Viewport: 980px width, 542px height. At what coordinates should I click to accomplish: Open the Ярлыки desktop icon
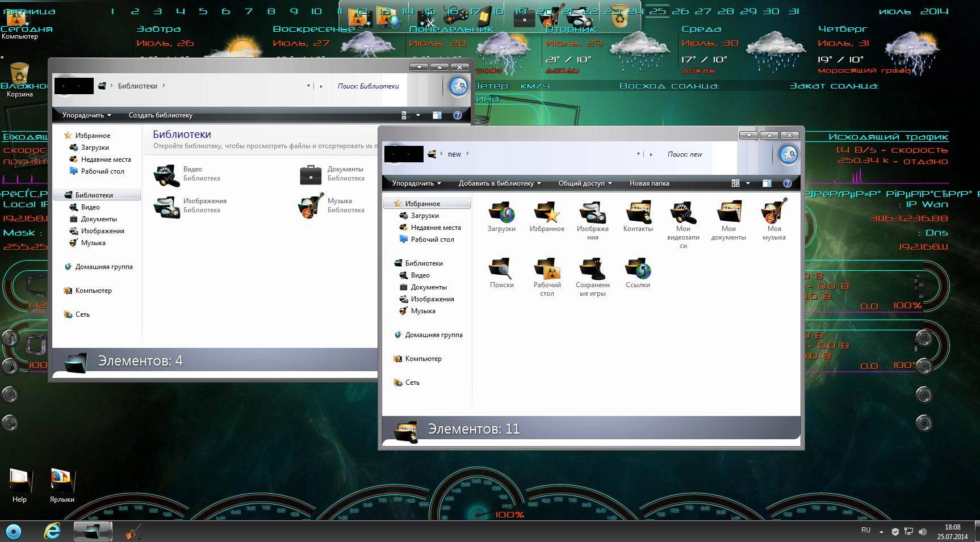(62, 485)
